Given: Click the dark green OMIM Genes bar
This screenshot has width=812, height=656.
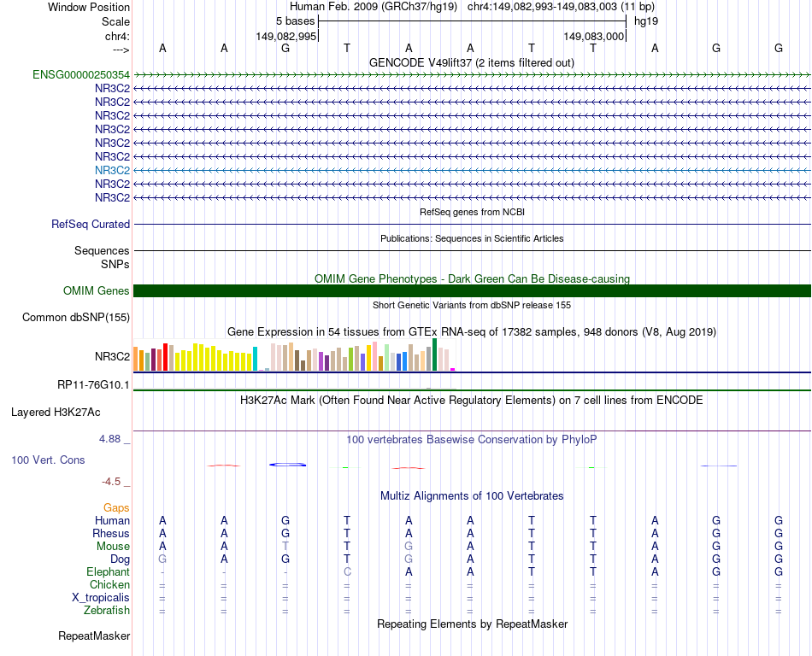Looking at the screenshot, I should [472, 290].
